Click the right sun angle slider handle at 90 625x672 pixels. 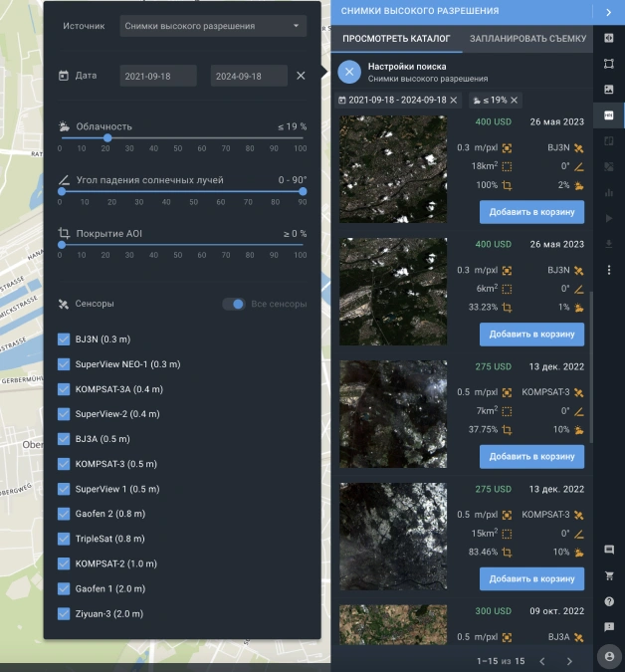point(303,191)
